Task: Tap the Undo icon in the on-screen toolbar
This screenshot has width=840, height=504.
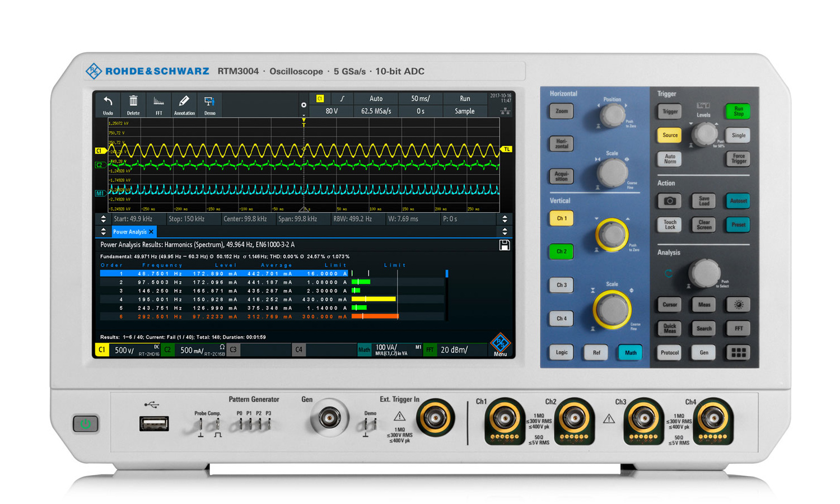Action: (108, 105)
